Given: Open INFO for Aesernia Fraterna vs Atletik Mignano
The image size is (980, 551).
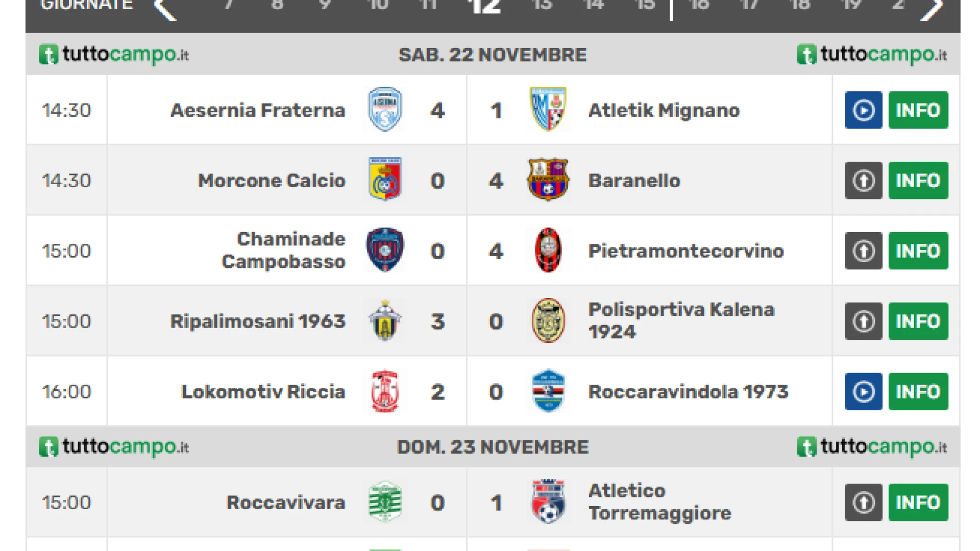Looking at the screenshot, I should [x=918, y=110].
